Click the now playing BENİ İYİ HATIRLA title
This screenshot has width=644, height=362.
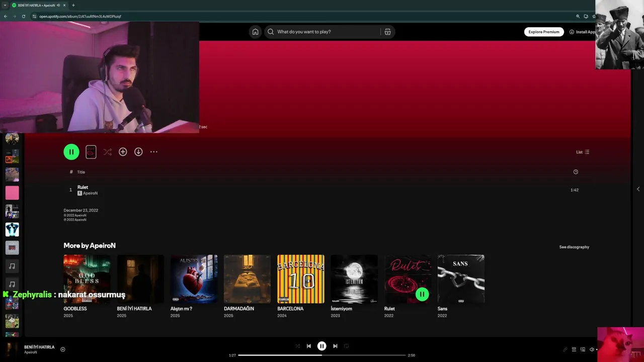(39, 347)
